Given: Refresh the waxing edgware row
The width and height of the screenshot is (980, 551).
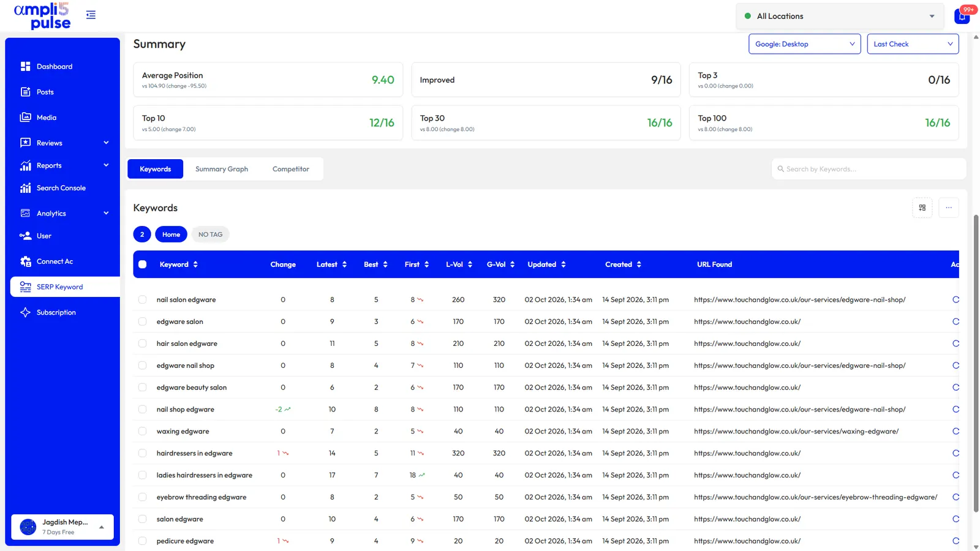Looking at the screenshot, I should 956,432.
